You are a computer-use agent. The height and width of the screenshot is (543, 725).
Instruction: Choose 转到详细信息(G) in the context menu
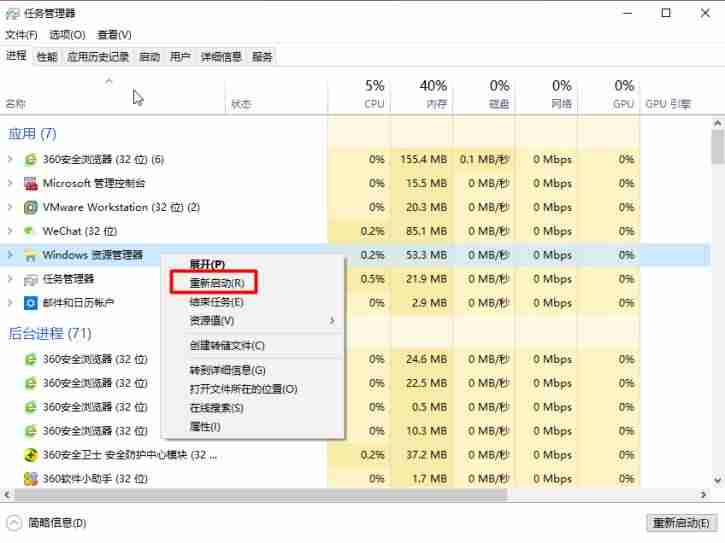(x=227, y=370)
